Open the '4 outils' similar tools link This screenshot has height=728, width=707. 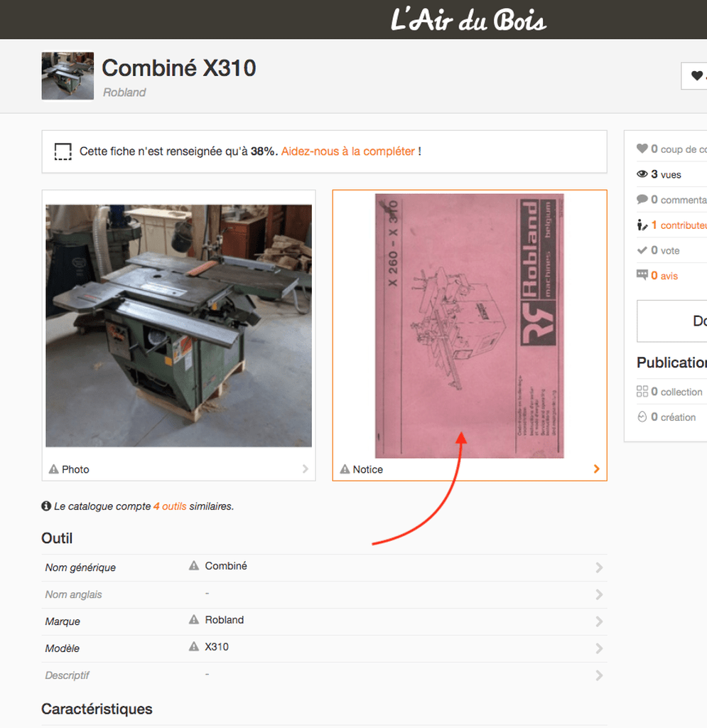[x=170, y=506]
